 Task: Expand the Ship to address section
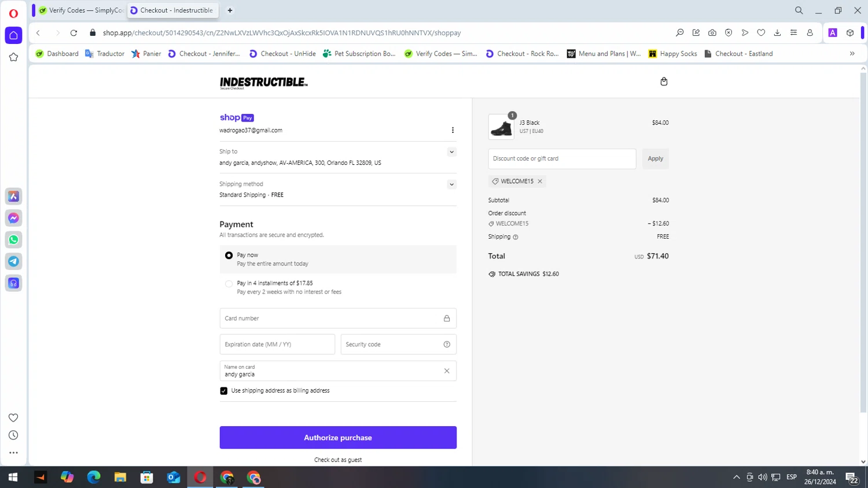pos(452,152)
